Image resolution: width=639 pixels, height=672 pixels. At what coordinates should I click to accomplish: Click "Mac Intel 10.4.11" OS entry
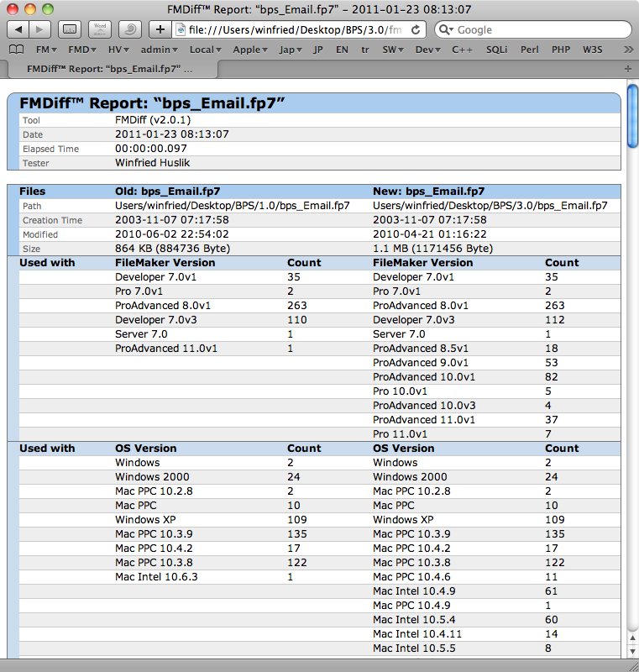pyautogui.click(x=417, y=634)
